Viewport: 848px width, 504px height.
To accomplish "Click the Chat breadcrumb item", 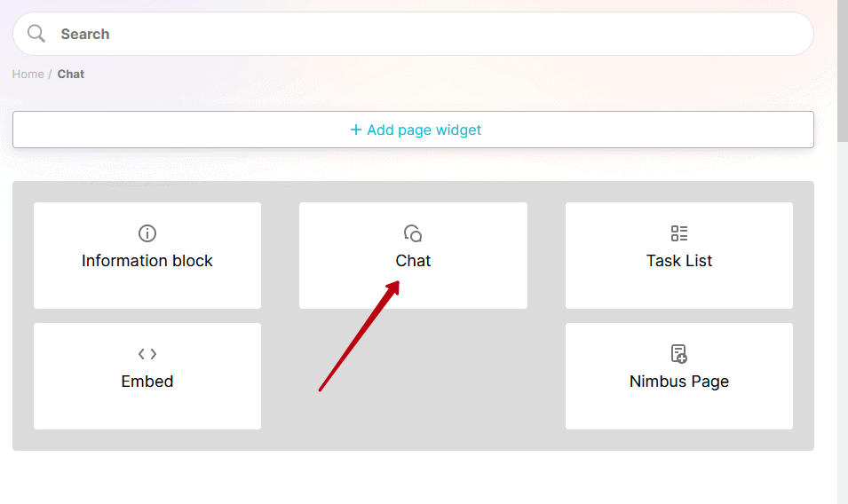I will click(x=71, y=74).
